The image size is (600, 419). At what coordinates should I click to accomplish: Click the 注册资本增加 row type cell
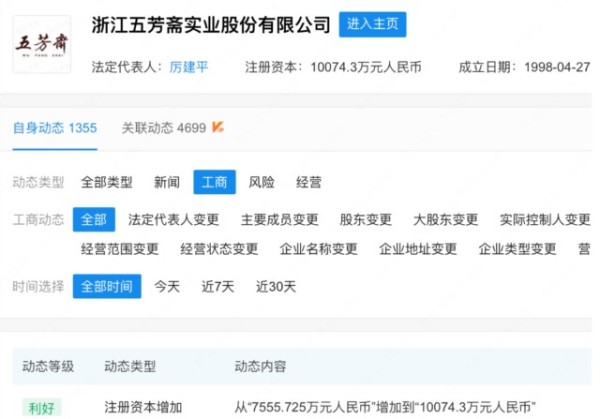(143, 408)
